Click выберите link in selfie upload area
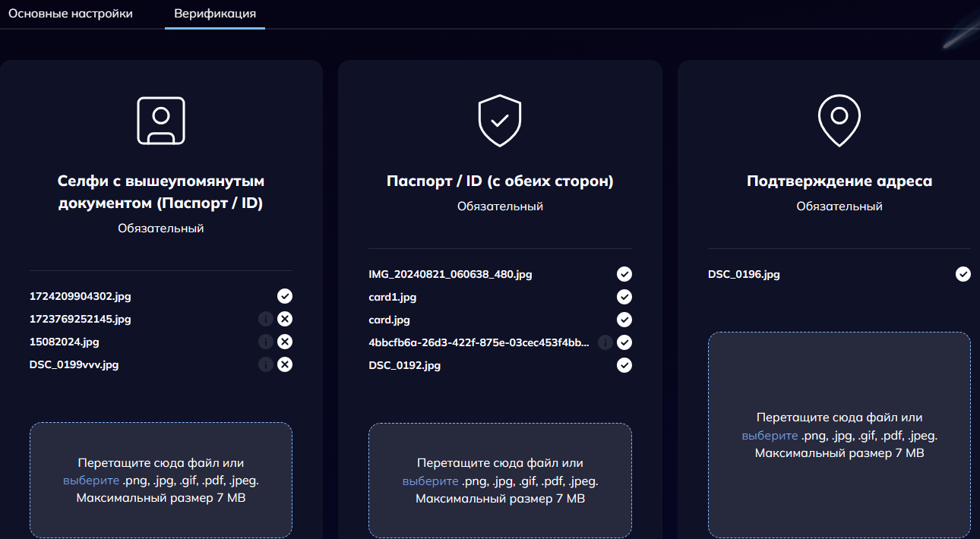The width and height of the screenshot is (980, 539). point(91,481)
